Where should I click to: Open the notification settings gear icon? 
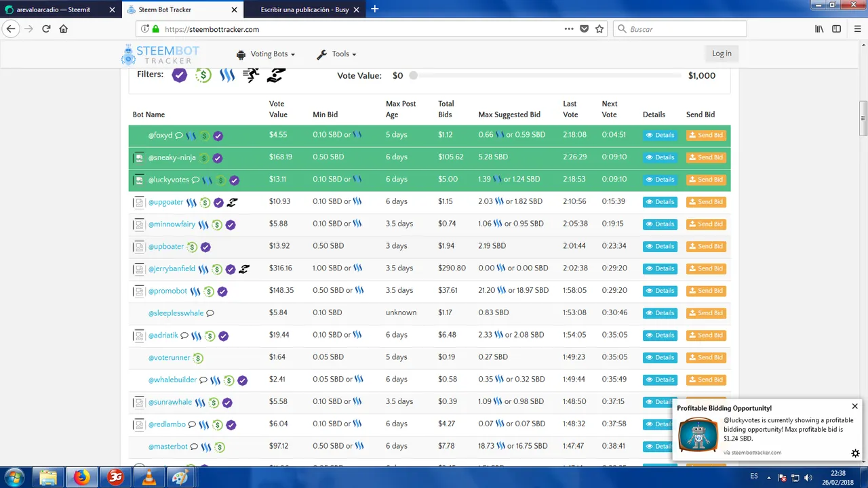coord(855,453)
